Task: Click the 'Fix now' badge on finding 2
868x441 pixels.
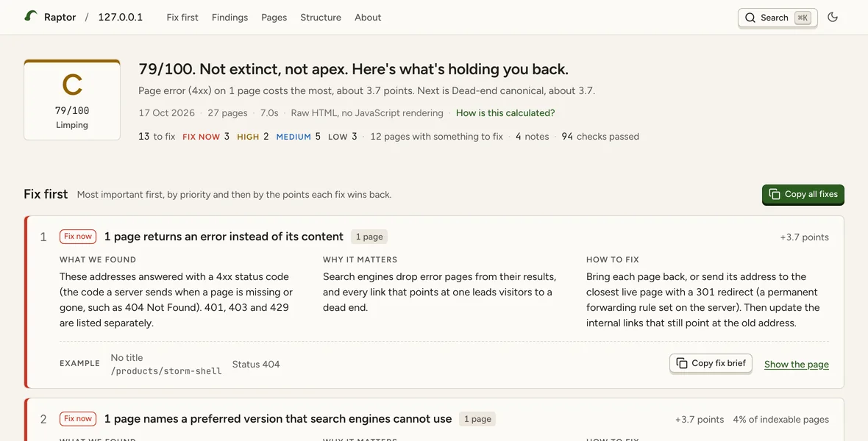Action: [78, 419]
